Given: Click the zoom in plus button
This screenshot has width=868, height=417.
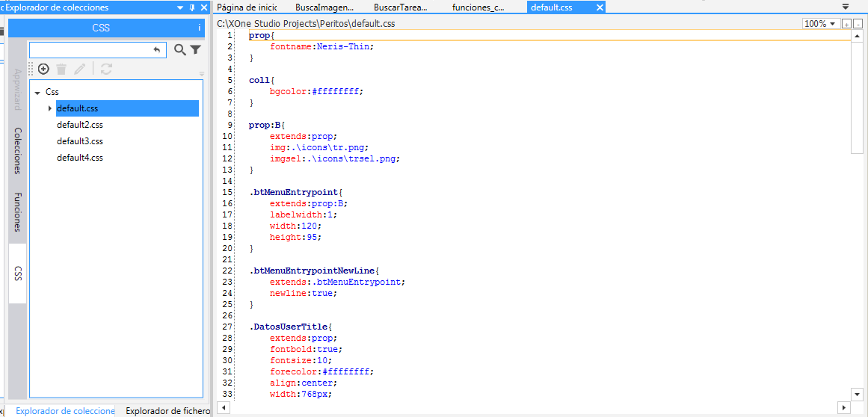Looking at the screenshot, I should [846, 24].
